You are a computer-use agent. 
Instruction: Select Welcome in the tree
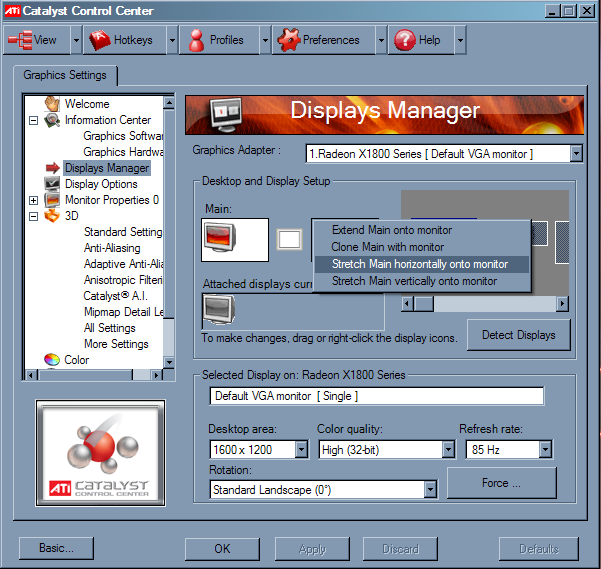87,104
